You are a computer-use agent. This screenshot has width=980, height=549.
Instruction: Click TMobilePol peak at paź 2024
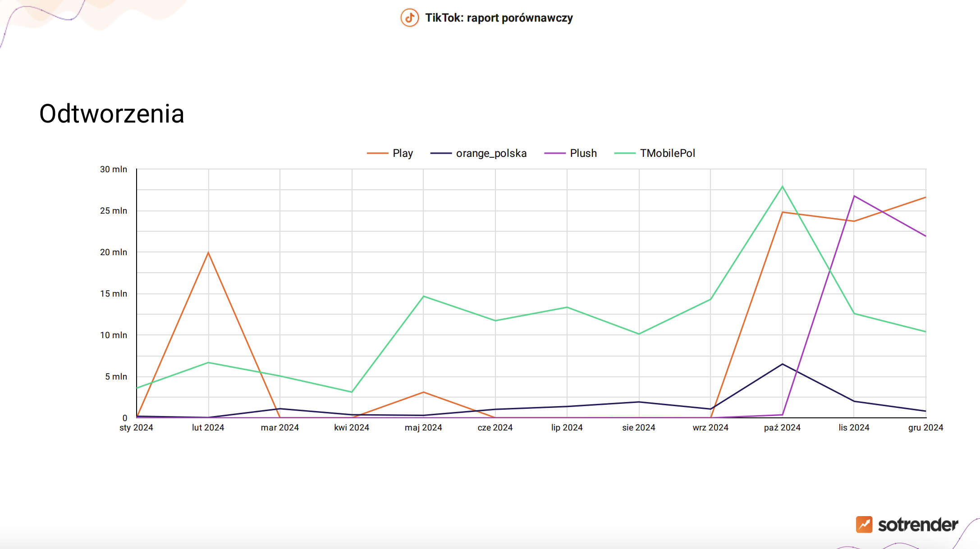(x=782, y=187)
